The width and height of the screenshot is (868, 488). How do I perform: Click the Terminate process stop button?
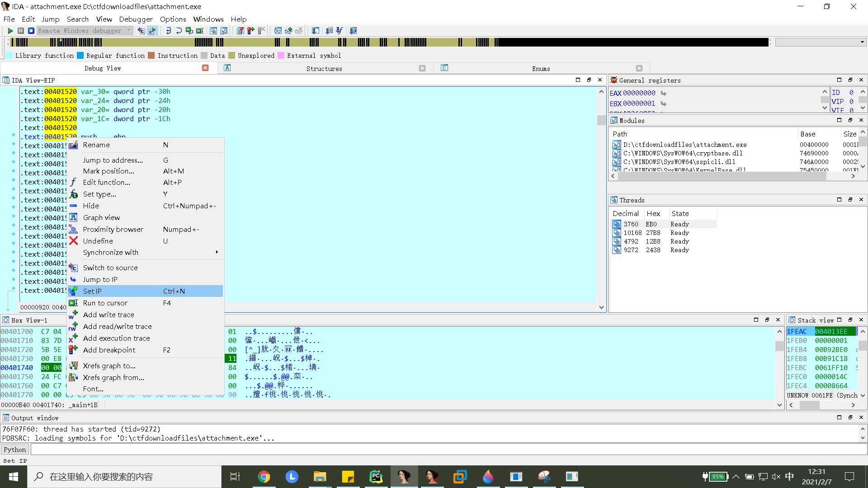coord(31,31)
